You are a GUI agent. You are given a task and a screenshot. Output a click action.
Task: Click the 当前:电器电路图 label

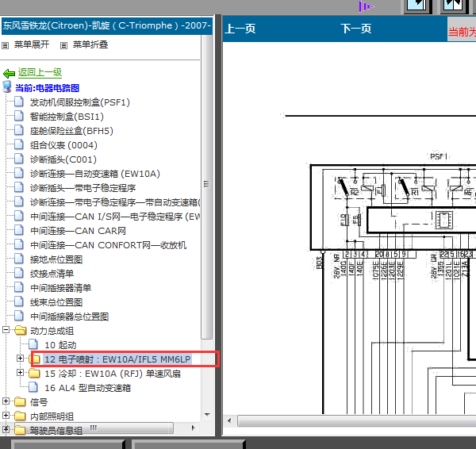47,88
